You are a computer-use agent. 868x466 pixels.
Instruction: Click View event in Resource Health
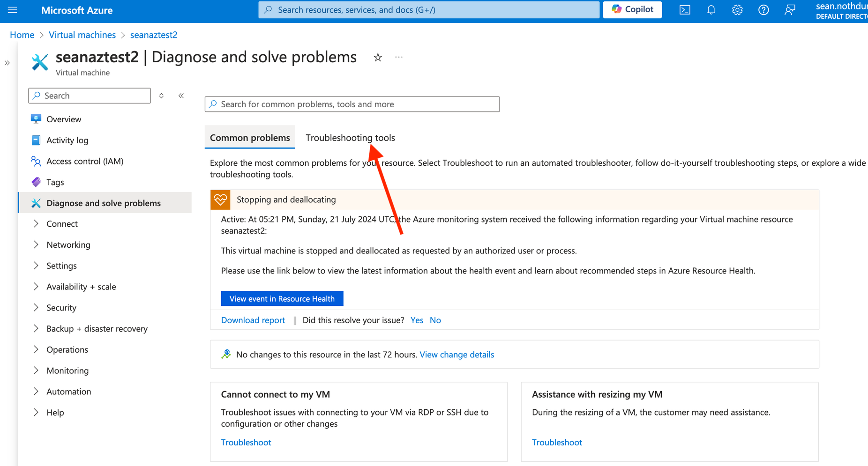tap(282, 298)
